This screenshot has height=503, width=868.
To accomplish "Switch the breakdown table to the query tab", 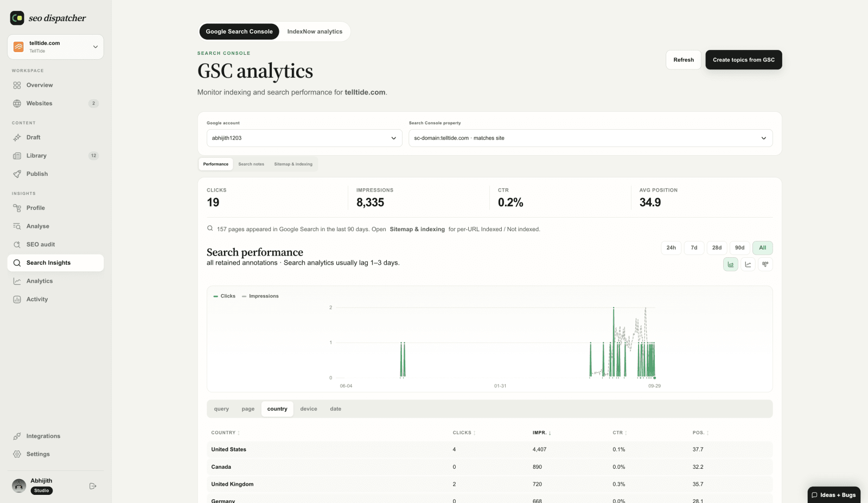I will (221, 409).
